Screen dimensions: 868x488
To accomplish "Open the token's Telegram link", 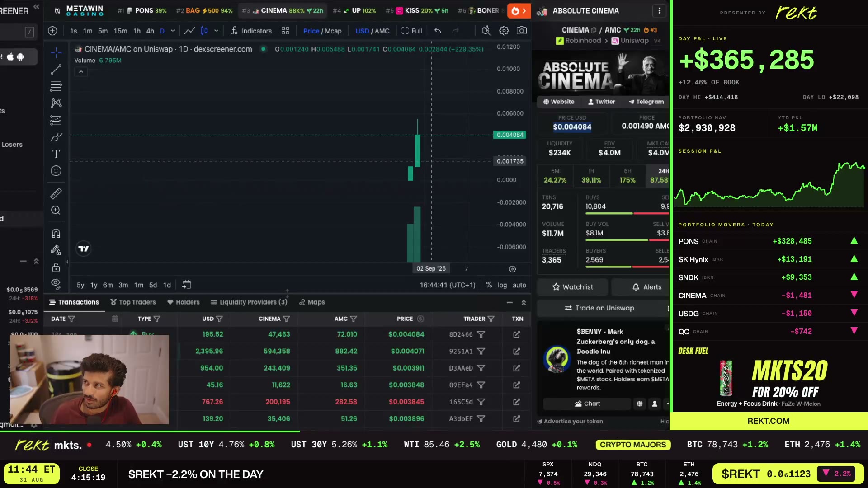I will tap(646, 102).
